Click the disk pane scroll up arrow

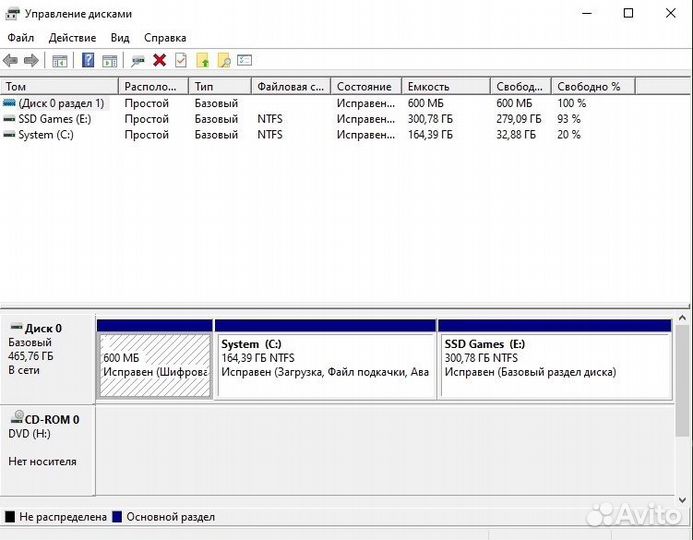(x=682, y=318)
